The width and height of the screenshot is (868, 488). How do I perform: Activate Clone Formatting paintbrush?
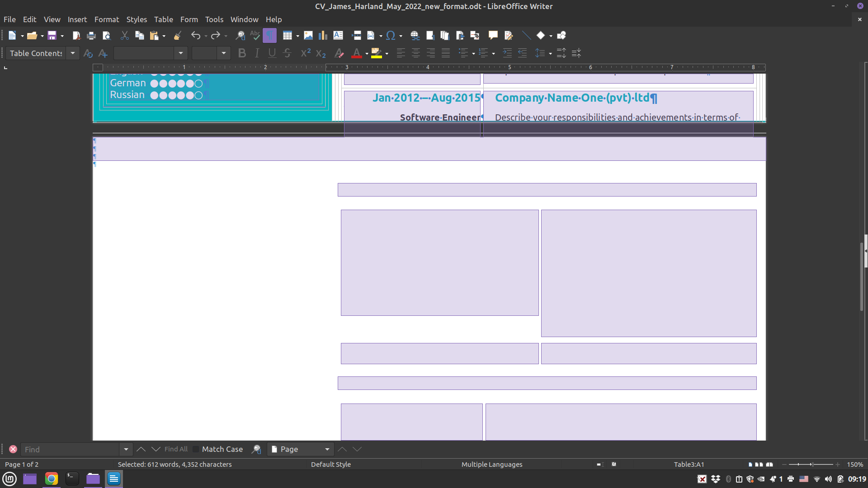pyautogui.click(x=178, y=35)
